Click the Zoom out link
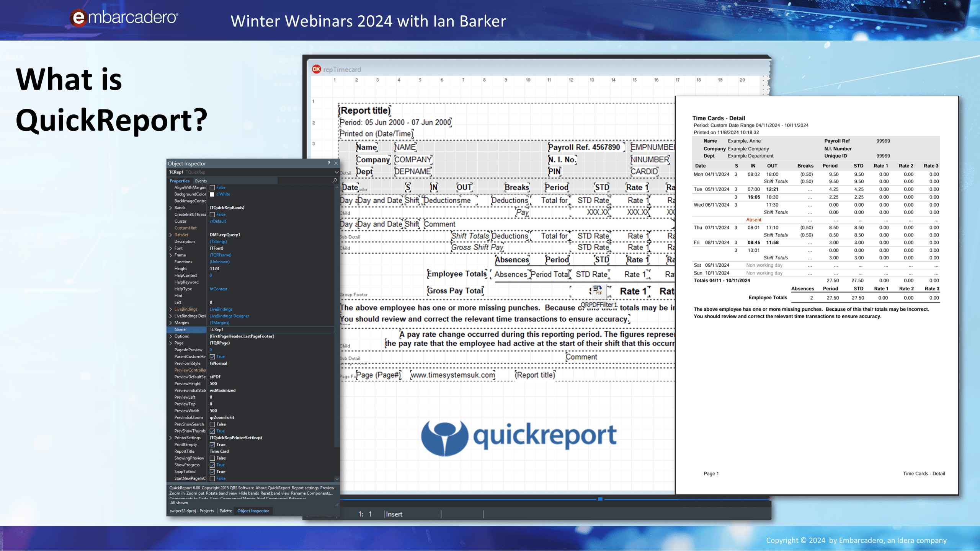 pos(195,493)
